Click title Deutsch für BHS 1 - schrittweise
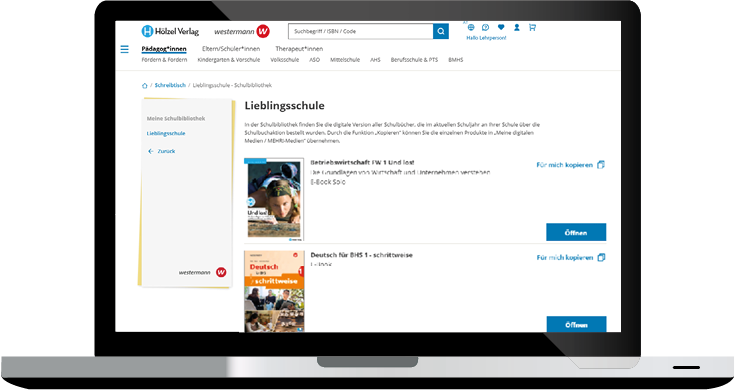The height and width of the screenshot is (390, 735). 361,255
